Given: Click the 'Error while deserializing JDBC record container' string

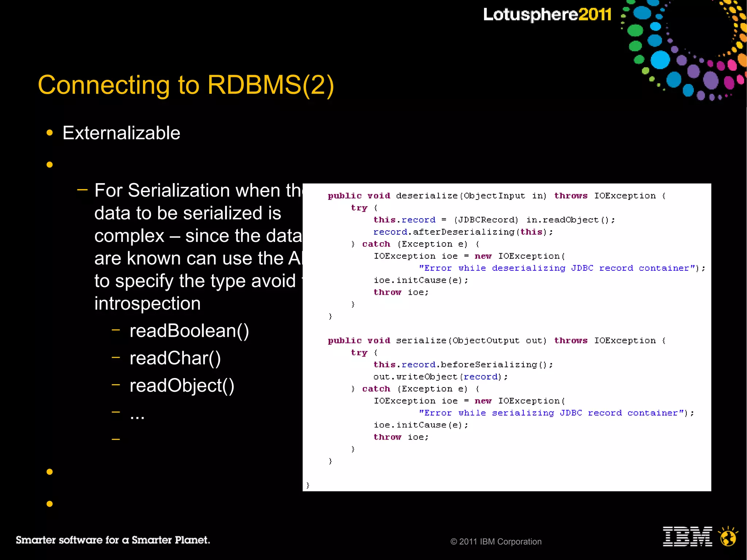Looking at the screenshot, I should pyautogui.click(x=557, y=268).
